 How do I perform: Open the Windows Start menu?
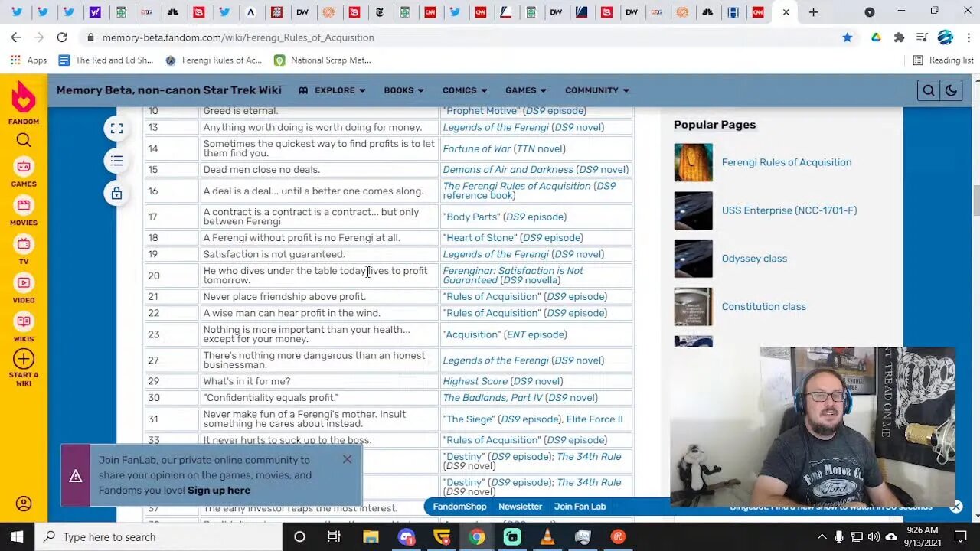[17, 536]
